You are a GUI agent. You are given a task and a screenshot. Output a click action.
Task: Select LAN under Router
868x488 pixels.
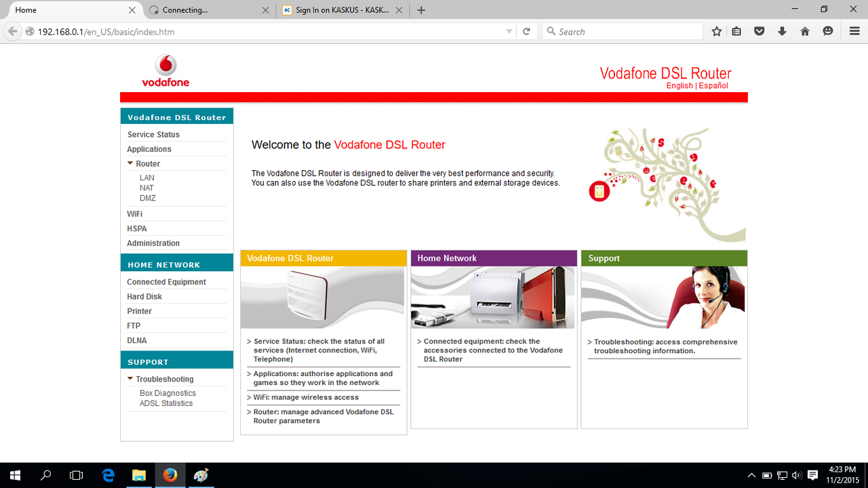(x=147, y=178)
